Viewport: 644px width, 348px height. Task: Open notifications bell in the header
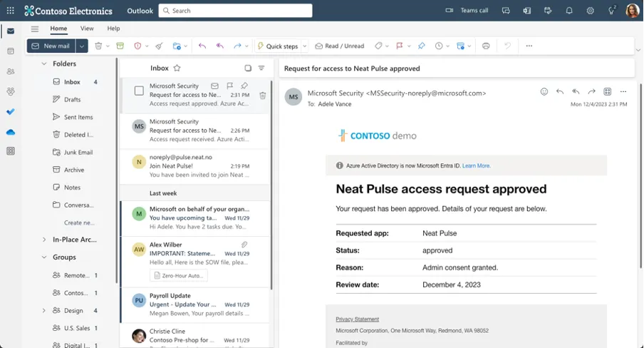click(569, 11)
